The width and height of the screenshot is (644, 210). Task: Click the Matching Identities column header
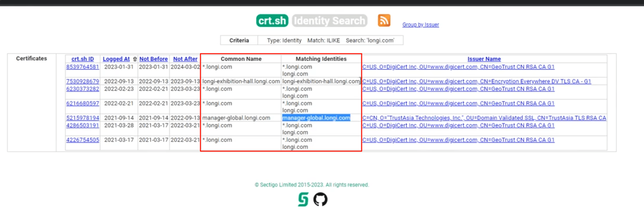321,59
